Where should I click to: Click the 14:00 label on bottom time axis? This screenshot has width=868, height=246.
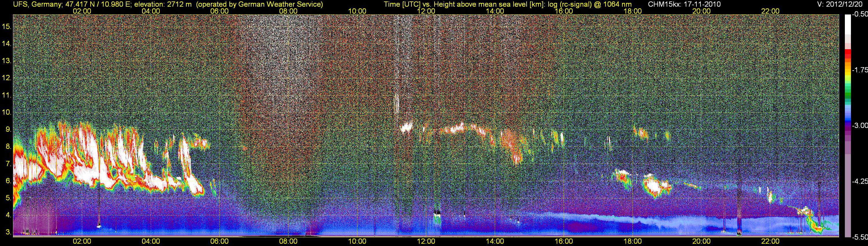pos(495,241)
